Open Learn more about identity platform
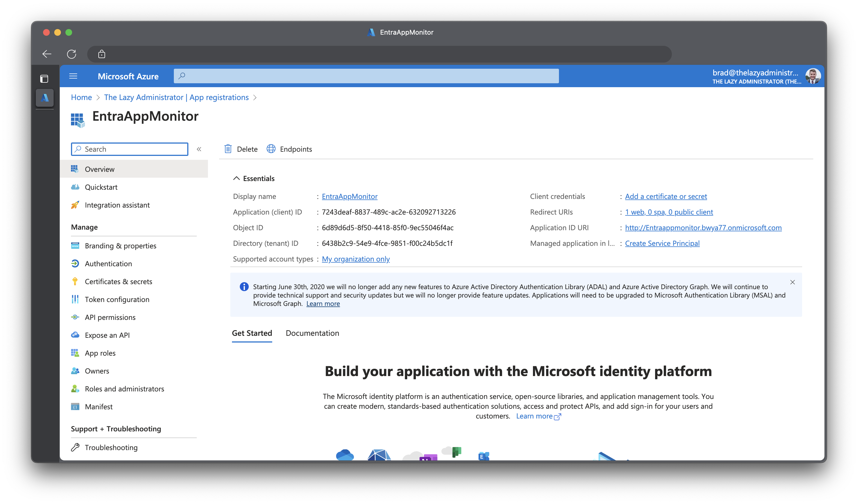The height and width of the screenshot is (504, 858). [538, 416]
